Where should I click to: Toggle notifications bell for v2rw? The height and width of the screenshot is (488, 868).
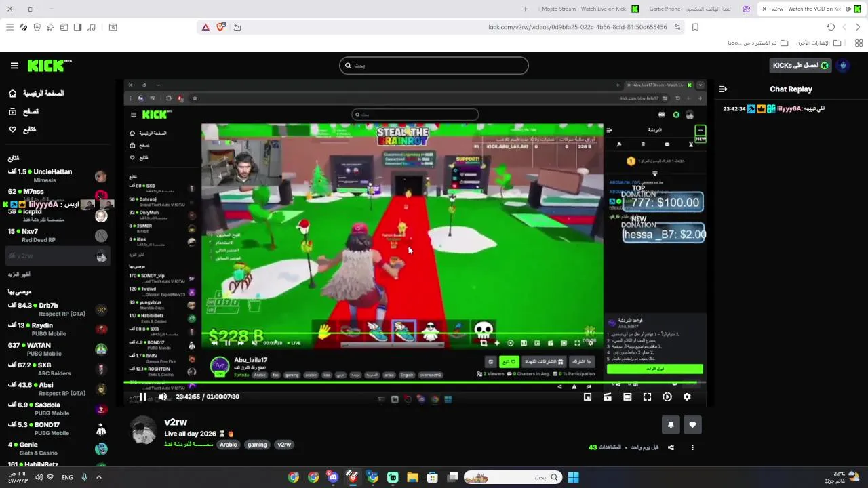(x=671, y=425)
